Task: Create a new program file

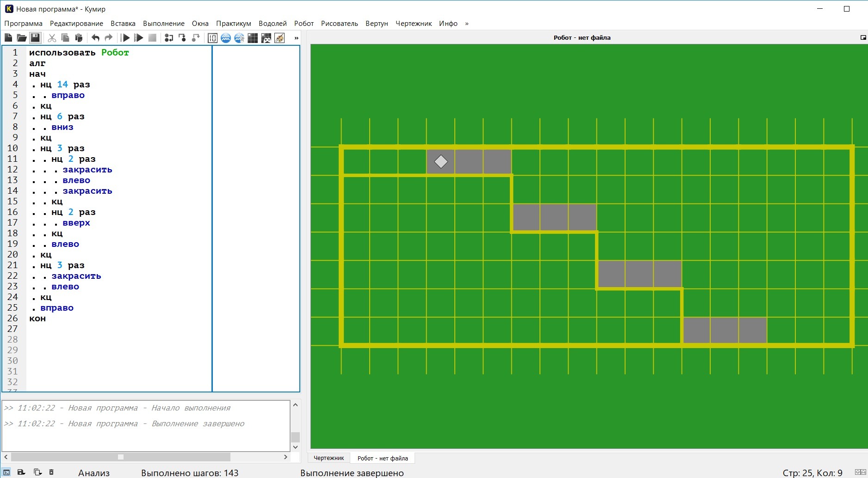Action: 8,38
